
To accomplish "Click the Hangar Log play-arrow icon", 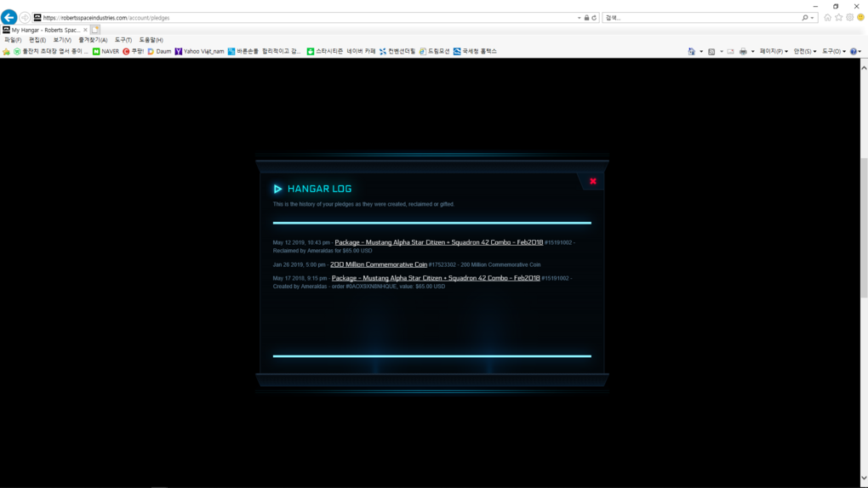I will (x=277, y=189).
